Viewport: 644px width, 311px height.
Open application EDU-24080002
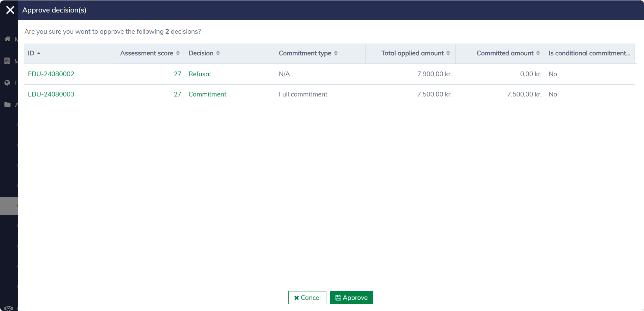[51, 74]
